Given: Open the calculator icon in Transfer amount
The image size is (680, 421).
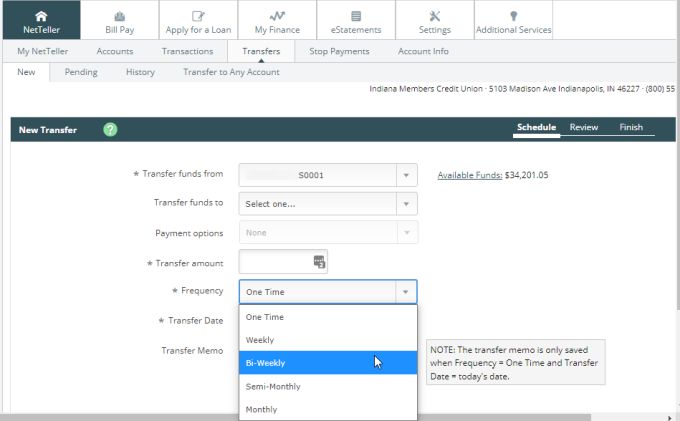Looking at the screenshot, I should pos(319,262).
